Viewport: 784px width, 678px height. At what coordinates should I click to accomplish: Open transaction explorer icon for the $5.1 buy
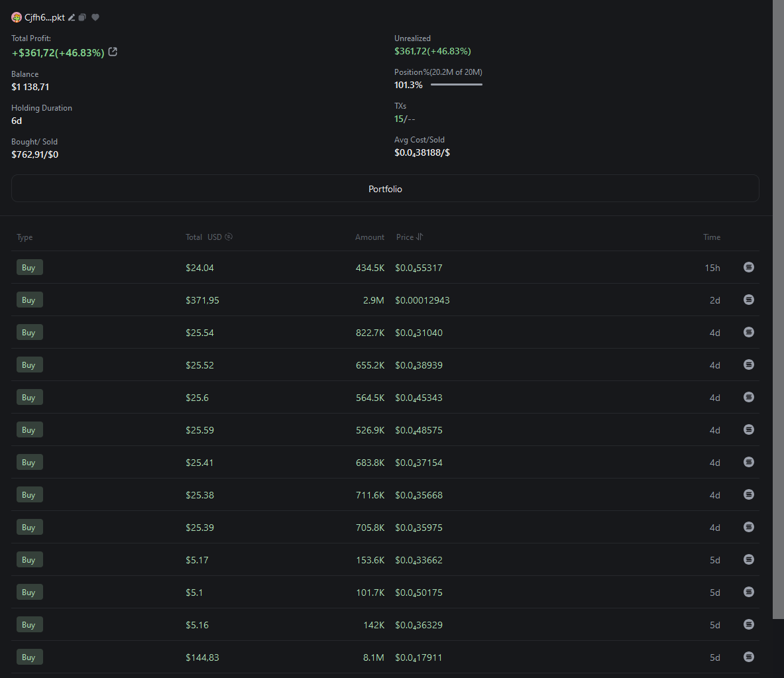point(748,592)
